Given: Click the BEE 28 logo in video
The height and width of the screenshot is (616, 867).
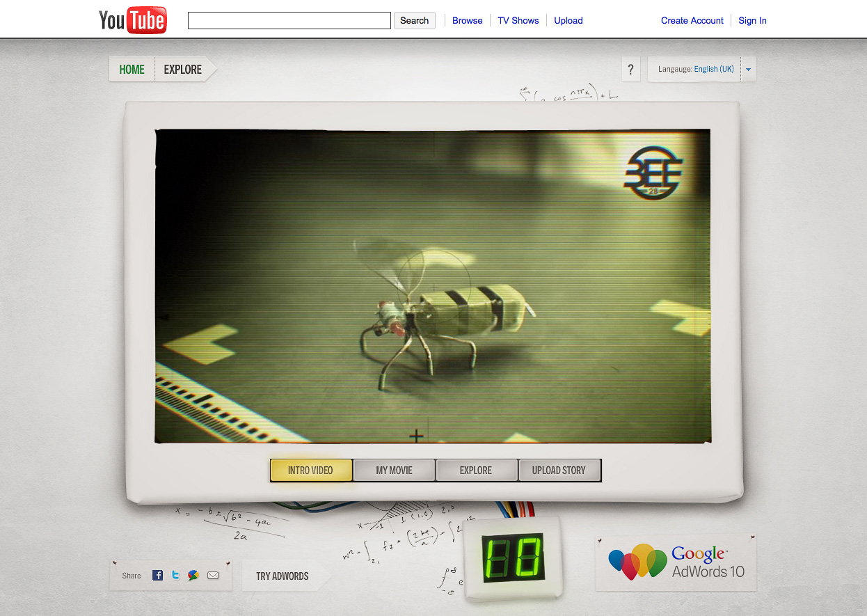Looking at the screenshot, I should click(653, 174).
